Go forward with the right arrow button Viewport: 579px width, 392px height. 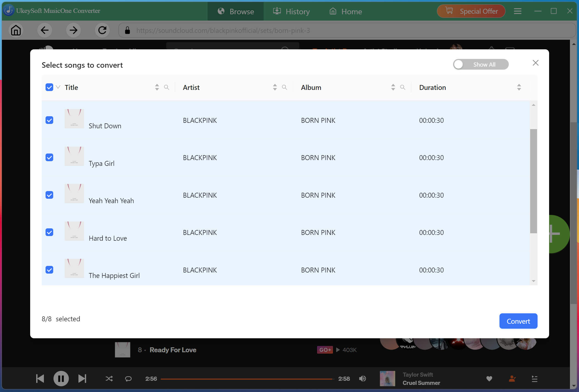(x=74, y=30)
